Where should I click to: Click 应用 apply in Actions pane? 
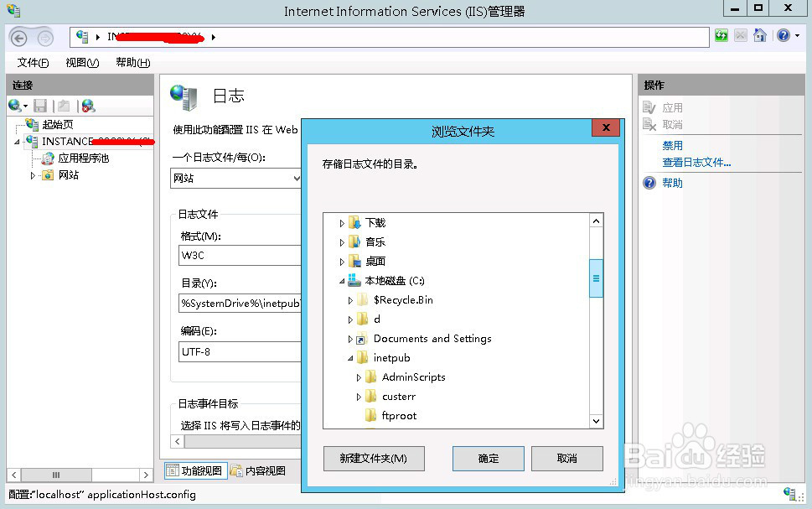tap(672, 108)
